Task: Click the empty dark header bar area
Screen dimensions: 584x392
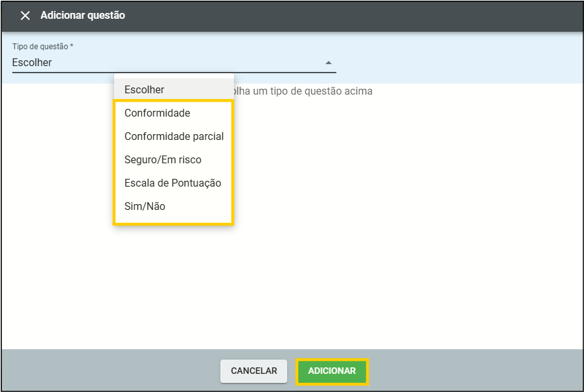Action: (356, 16)
